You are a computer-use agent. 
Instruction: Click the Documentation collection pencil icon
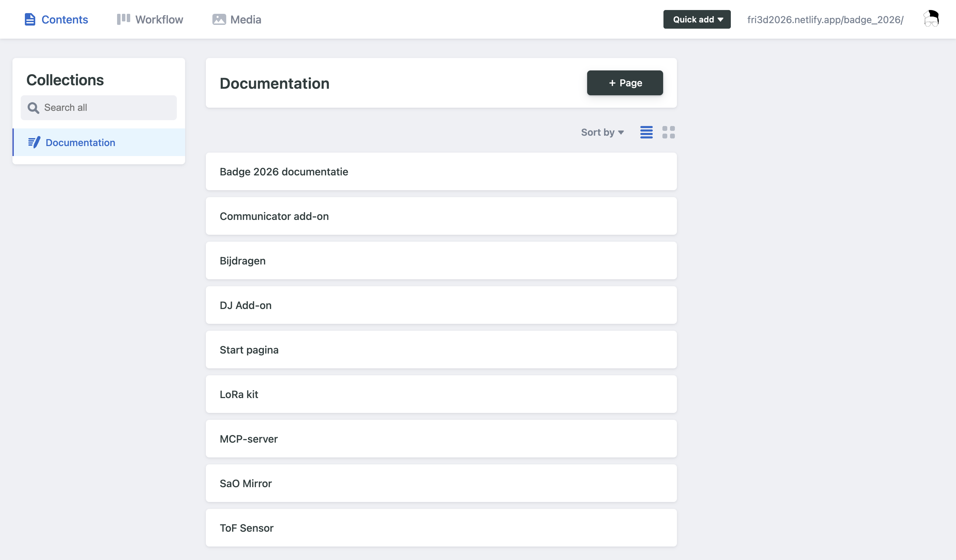coord(34,143)
